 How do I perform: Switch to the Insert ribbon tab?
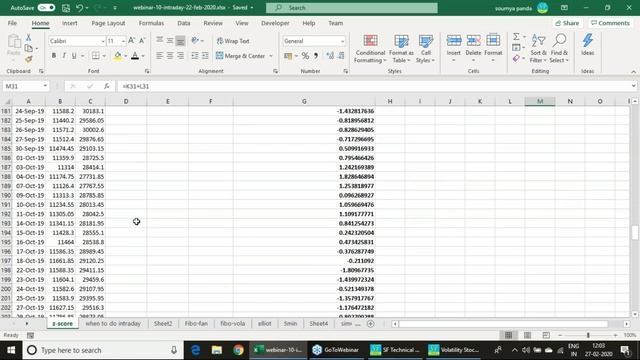pyautogui.click(x=69, y=23)
